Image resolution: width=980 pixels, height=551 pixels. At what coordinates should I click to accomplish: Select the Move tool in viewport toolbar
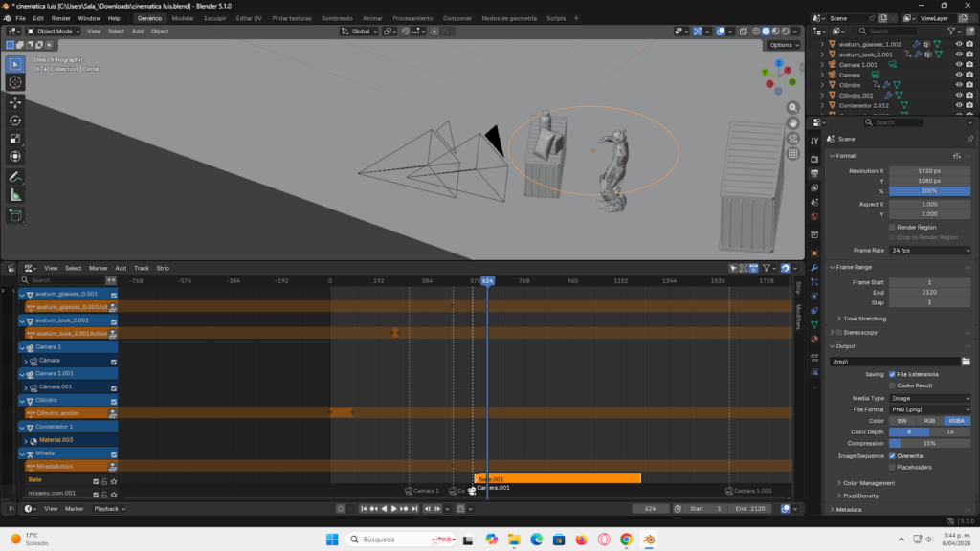pyautogui.click(x=15, y=101)
